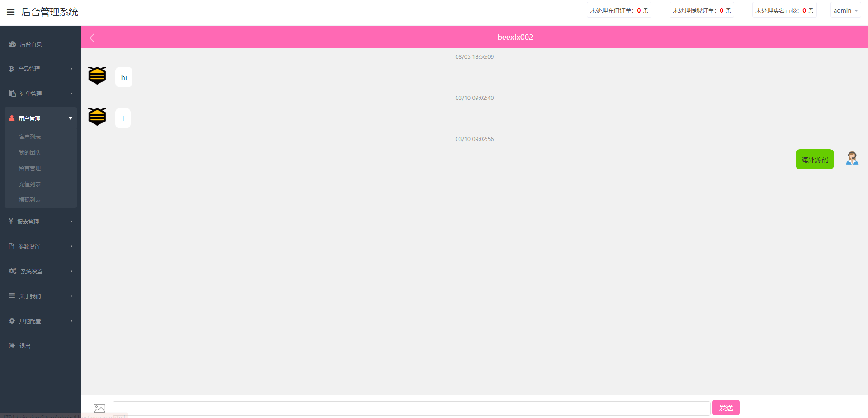The width and height of the screenshot is (868, 418).
Task: Focus the chat message input field
Action: [411, 408]
